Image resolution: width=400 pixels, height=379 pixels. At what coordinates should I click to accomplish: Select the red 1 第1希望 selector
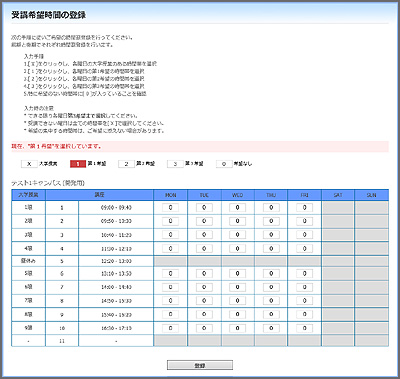pyautogui.click(x=78, y=164)
